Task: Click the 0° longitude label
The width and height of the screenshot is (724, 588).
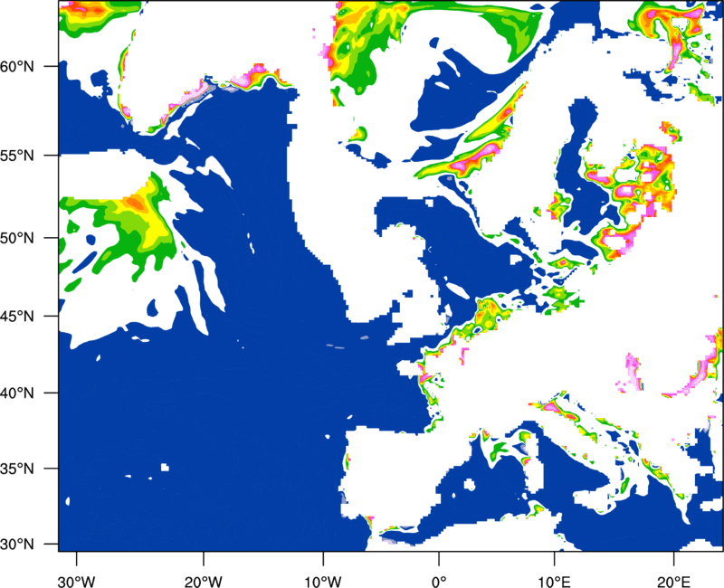Action: pos(439,582)
